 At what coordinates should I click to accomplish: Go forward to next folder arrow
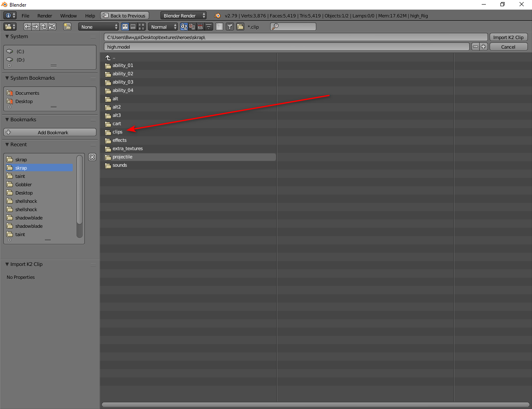[x=35, y=27]
